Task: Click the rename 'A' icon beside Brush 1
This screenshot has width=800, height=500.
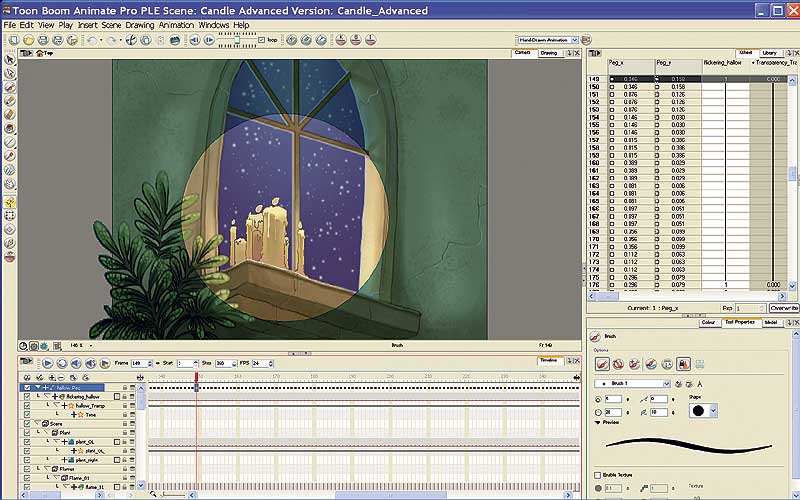Action: tap(699, 384)
